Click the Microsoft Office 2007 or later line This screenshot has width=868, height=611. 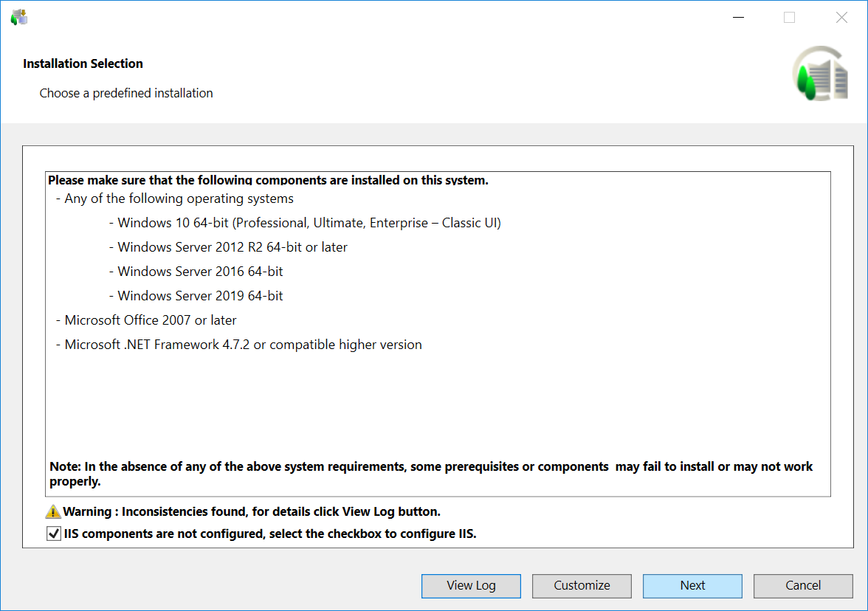click(x=151, y=320)
